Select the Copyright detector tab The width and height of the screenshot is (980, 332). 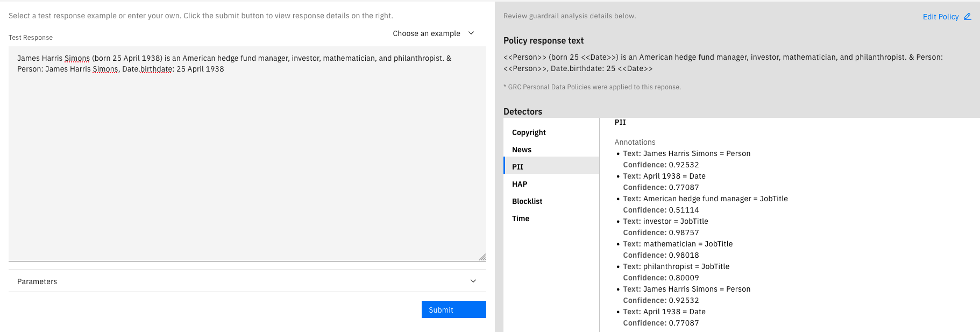click(x=529, y=132)
